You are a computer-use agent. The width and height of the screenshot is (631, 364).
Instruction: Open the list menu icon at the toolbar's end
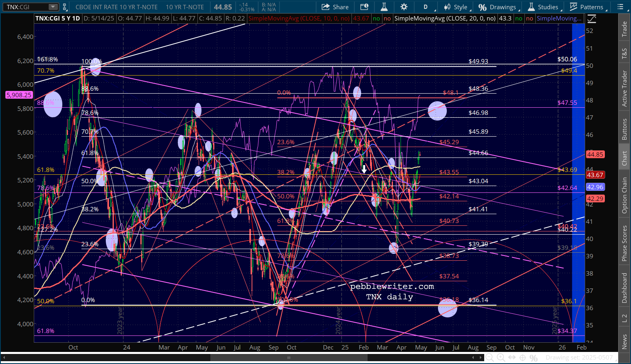[x=621, y=7]
